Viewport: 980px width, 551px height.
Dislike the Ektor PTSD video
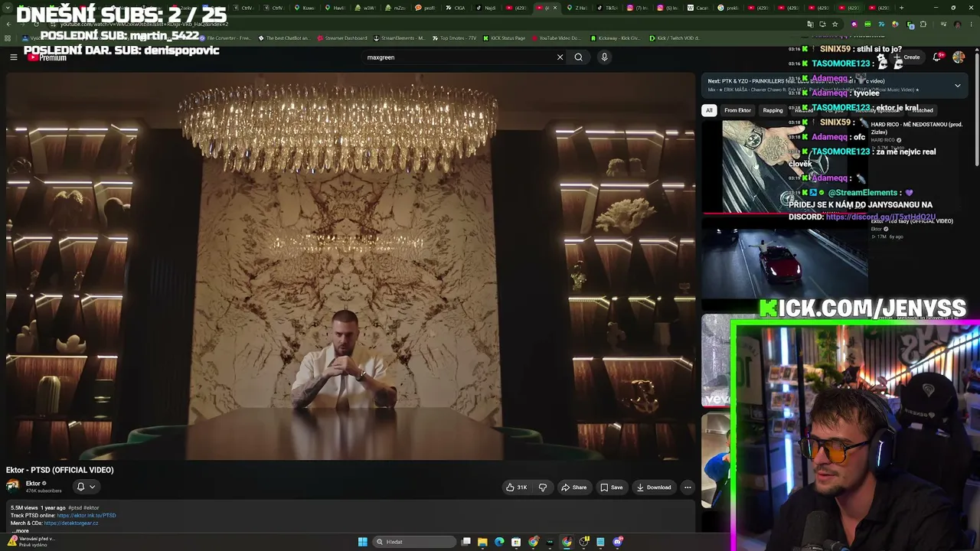(x=543, y=487)
